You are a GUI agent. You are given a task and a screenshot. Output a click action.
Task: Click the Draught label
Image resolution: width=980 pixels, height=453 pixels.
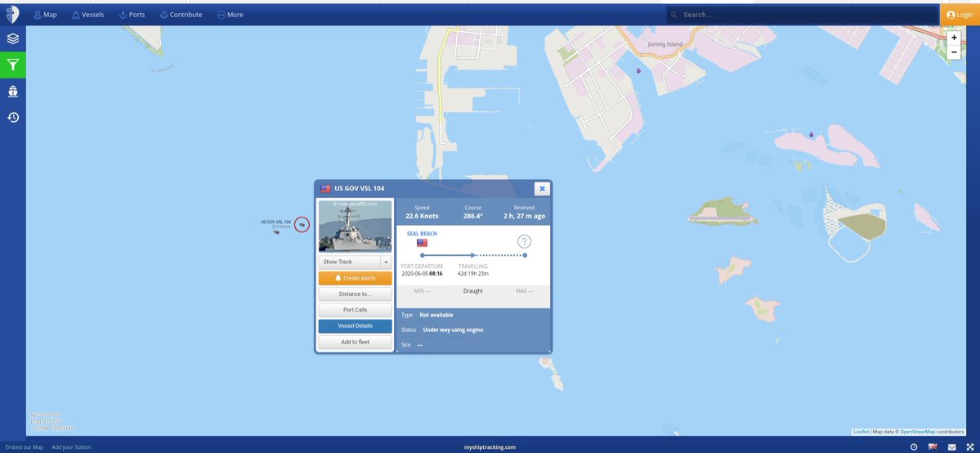tap(473, 291)
